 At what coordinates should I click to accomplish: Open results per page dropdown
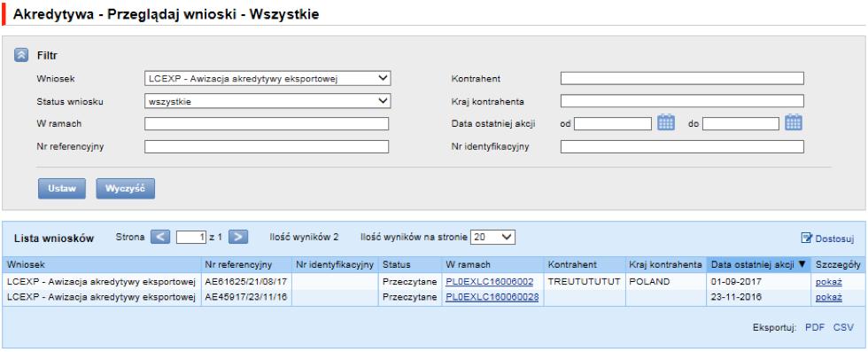[492, 238]
